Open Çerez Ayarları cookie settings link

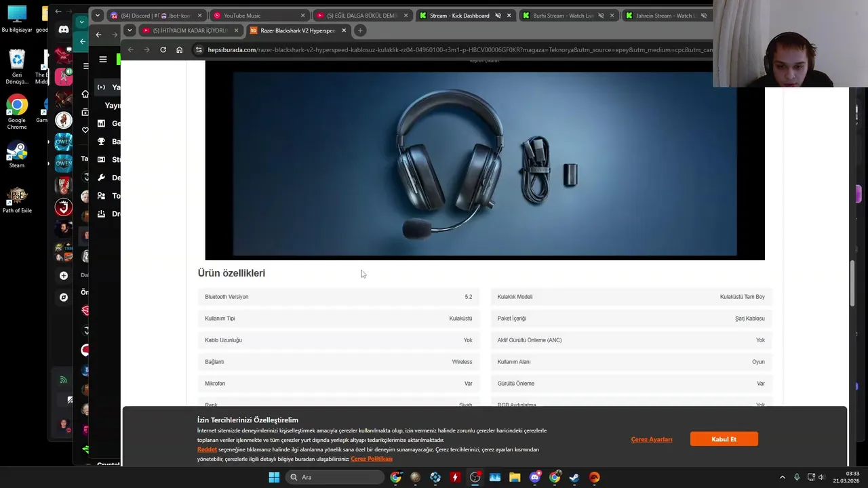click(x=652, y=439)
